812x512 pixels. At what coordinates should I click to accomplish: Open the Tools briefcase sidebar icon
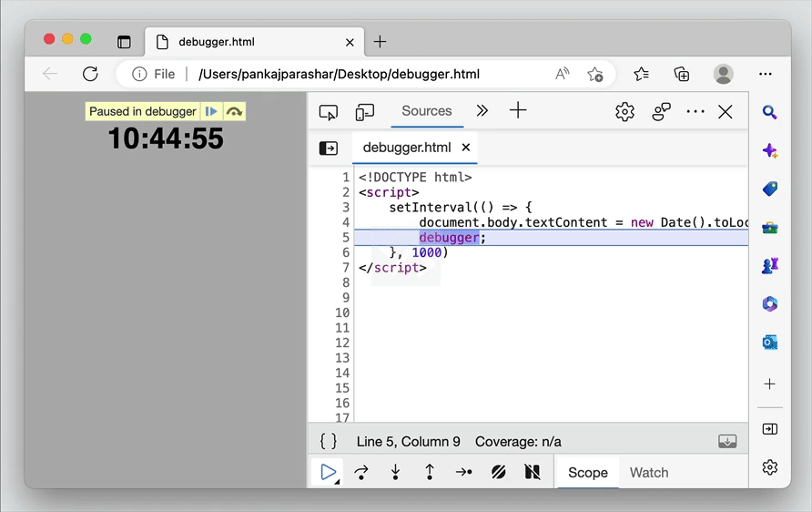[769, 228]
